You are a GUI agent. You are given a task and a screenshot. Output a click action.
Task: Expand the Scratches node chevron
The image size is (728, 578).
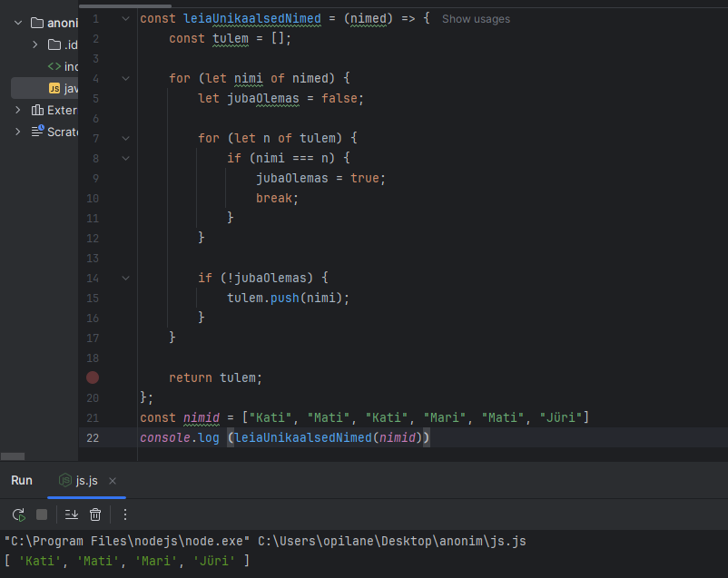pyautogui.click(x=18, y=132)
